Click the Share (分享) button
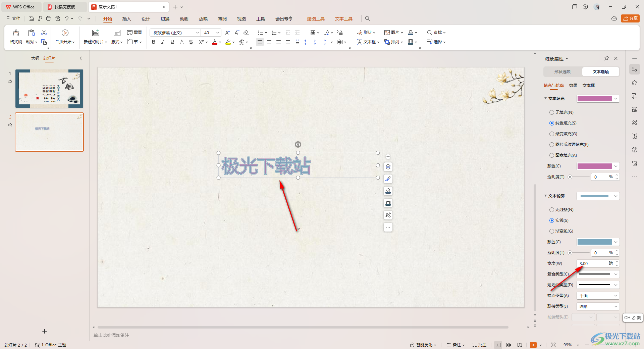The height and width of the screenshot is (349, 644). [630, 18]
